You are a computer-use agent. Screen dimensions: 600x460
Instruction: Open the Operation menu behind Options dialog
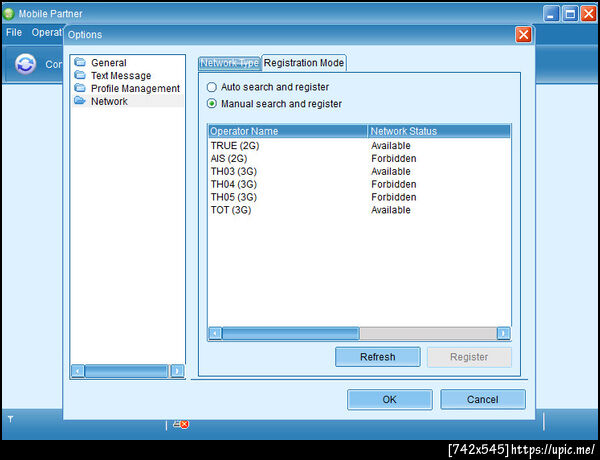coord(47,33)
